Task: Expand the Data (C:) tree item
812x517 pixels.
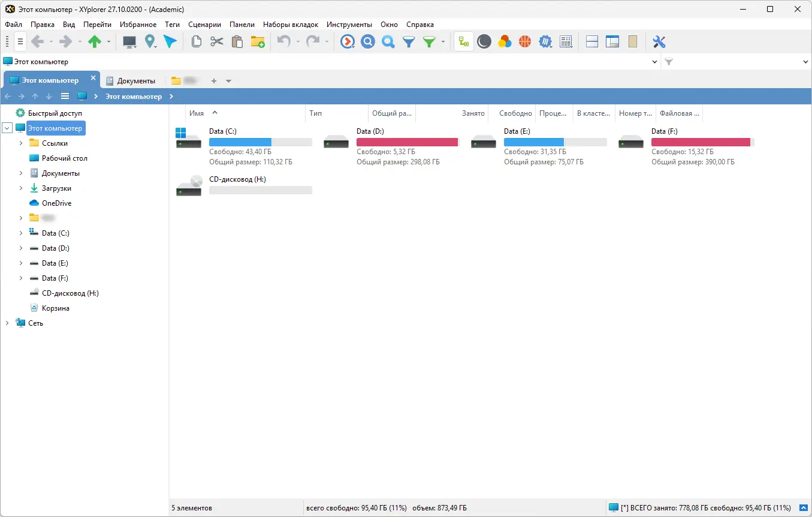Action: pyautogui.click(x=20, y=233)
